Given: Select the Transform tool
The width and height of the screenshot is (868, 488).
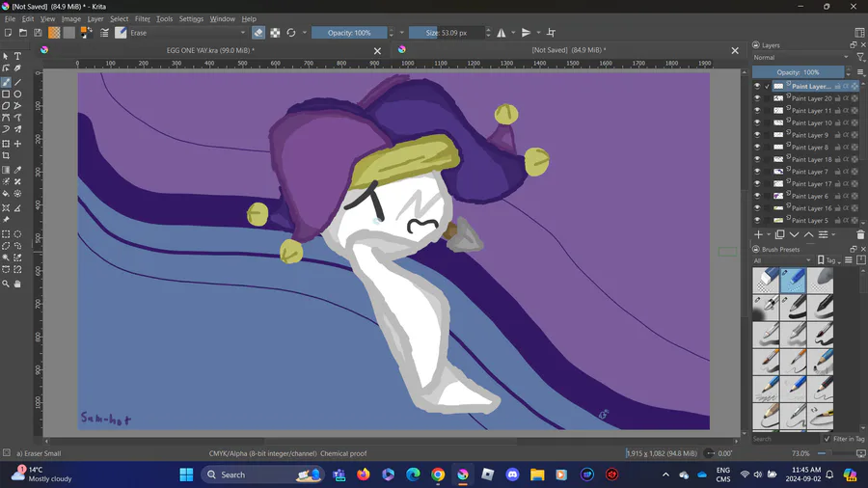Looking at the screenshot, I should point(6,144).
